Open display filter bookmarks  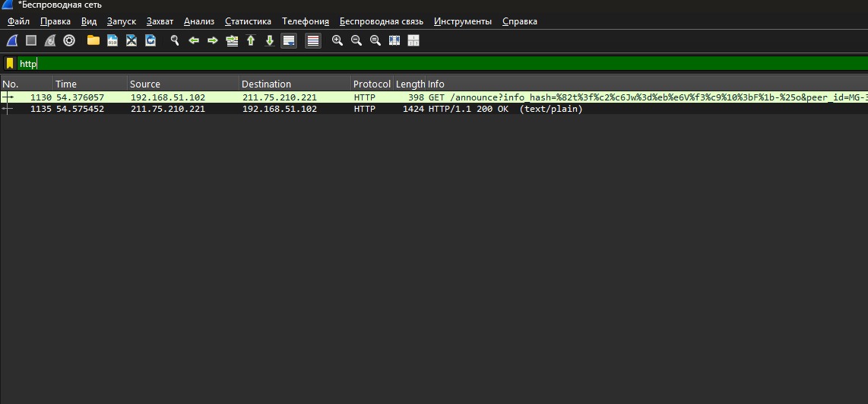(10, 64)
